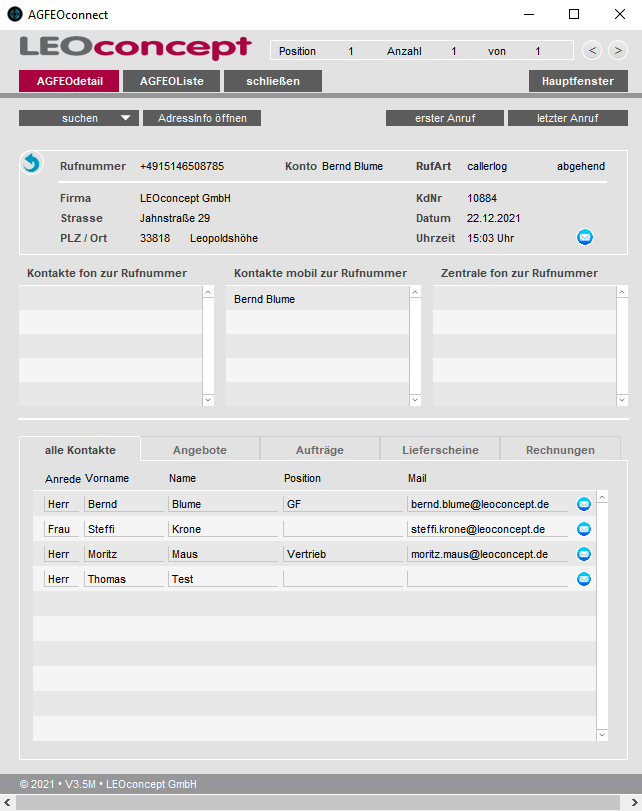Click Name field containing Maus
Screen dimensions: 642x811
[x=223, y=554]
